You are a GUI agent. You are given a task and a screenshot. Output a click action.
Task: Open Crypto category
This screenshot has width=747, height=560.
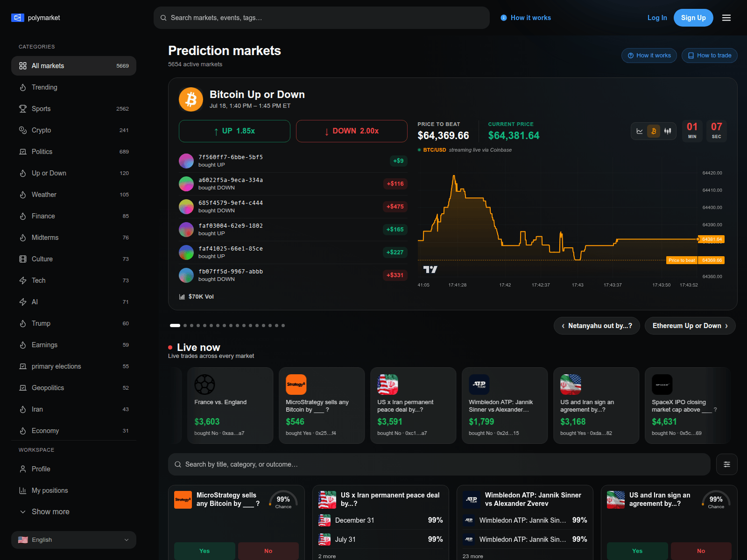pos(74,130)
